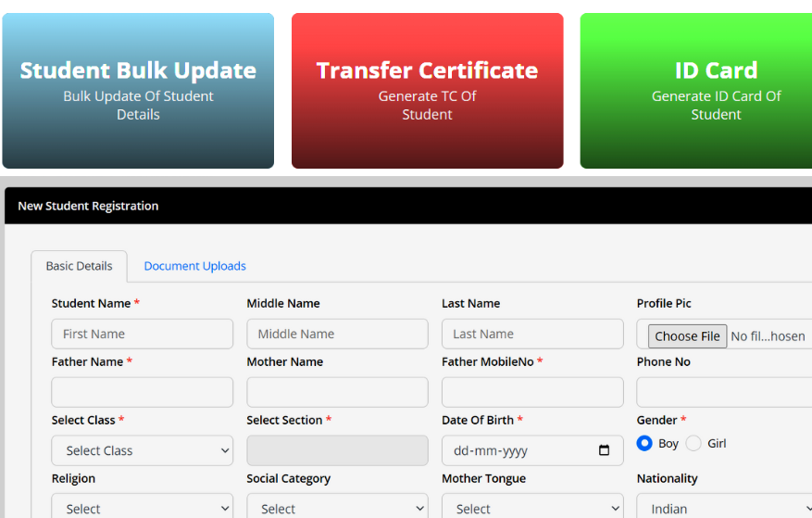The height and width of the screenshot is (518, 812).
Task: Open the Transfer Certificate card
Action: (427, 91)
